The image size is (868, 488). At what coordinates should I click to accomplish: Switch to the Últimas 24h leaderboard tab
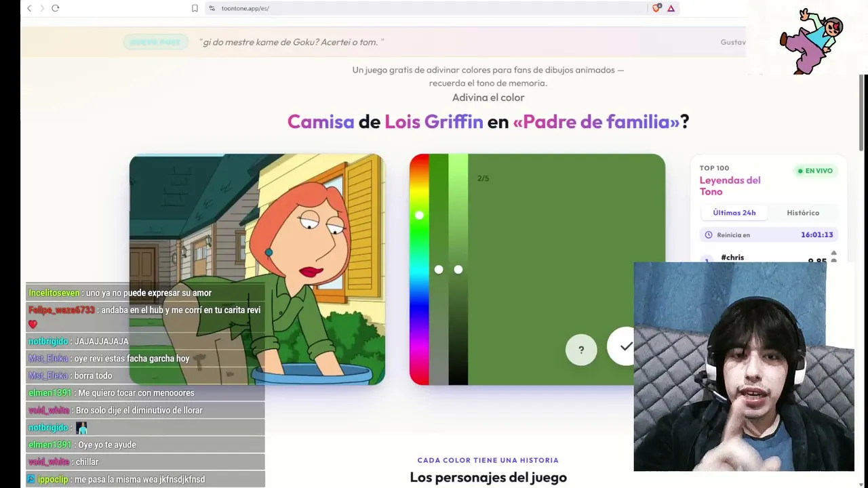click(734, 213)
